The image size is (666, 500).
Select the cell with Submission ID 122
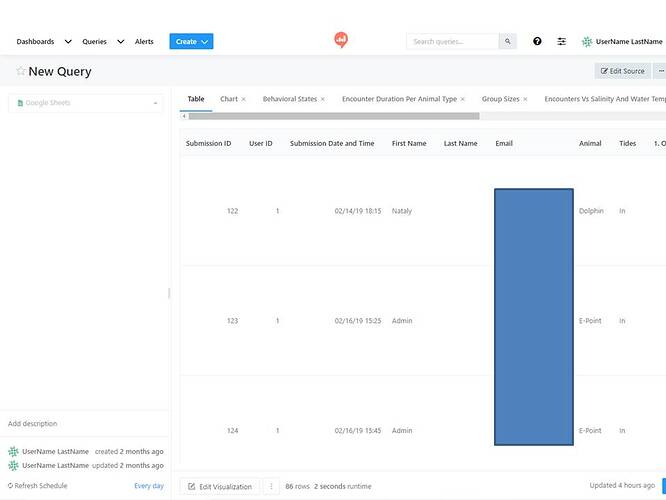[232, 211]
